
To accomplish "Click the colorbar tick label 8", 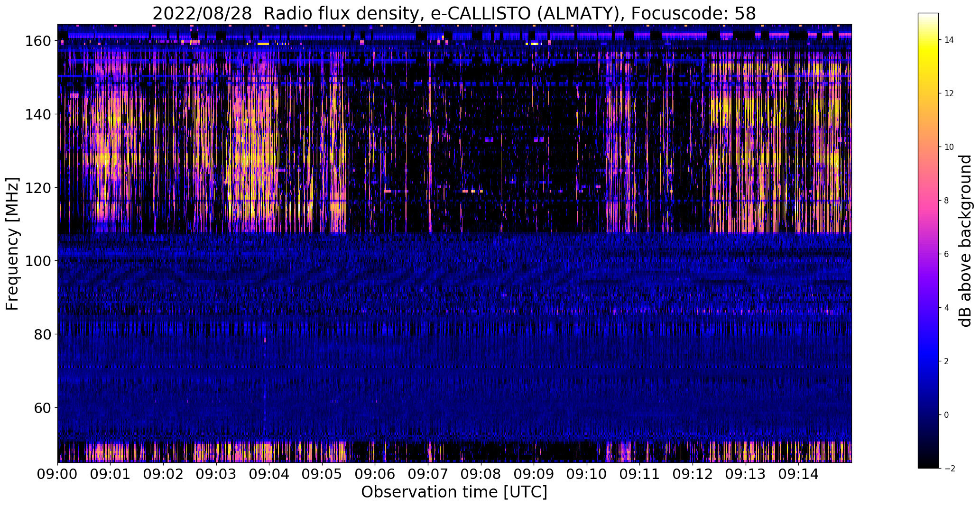I will 947,201.
